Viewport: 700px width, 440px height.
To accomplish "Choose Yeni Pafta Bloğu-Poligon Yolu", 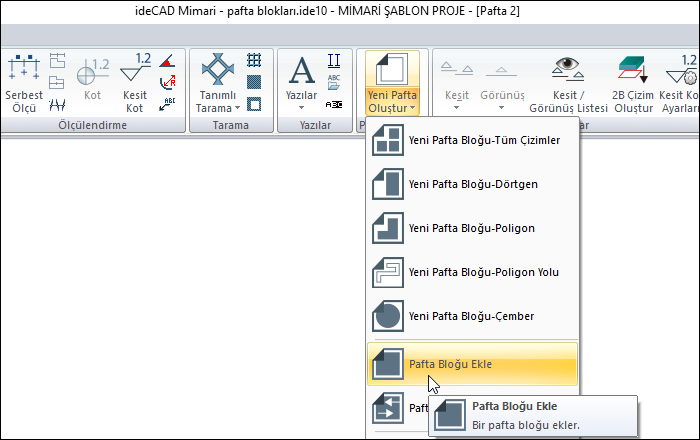I will point(472,272).
